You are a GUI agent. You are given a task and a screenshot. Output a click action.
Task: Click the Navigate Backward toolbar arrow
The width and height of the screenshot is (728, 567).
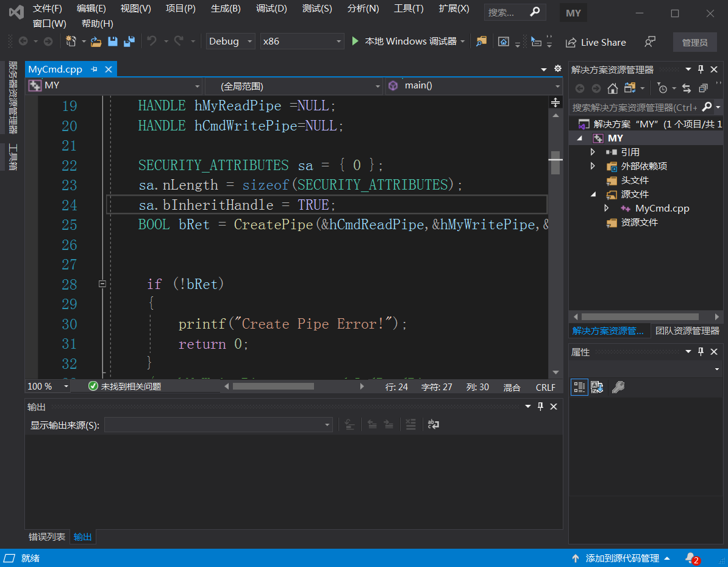click(x=23, y=41)
